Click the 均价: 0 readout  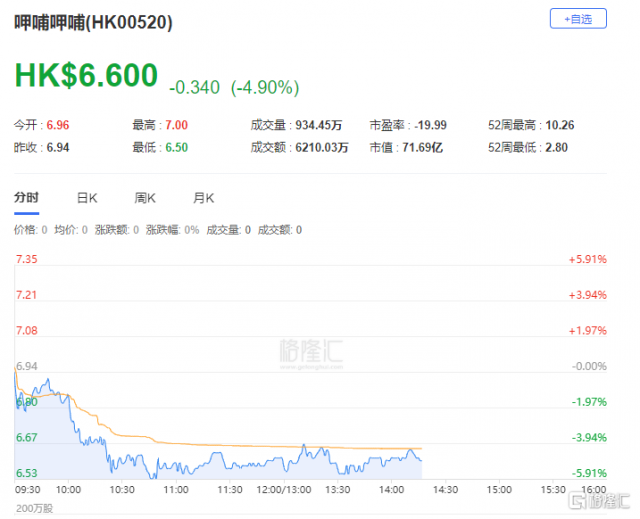71,230
